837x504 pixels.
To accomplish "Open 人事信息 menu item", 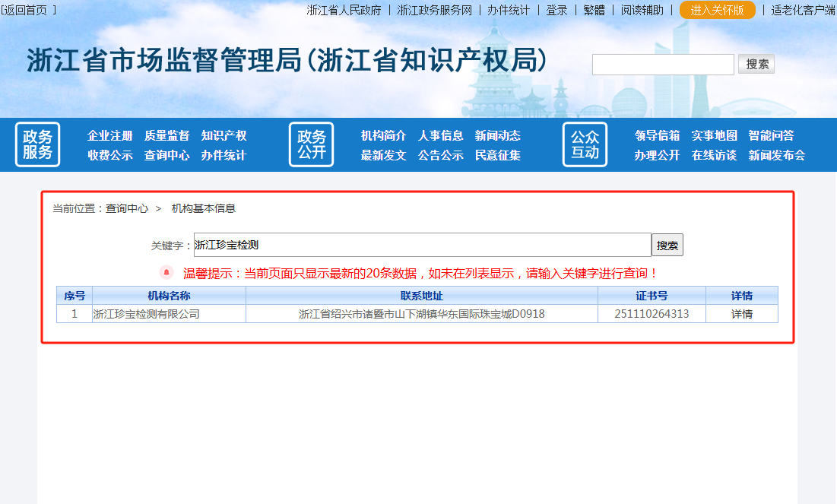I will (x=441, y=135).
